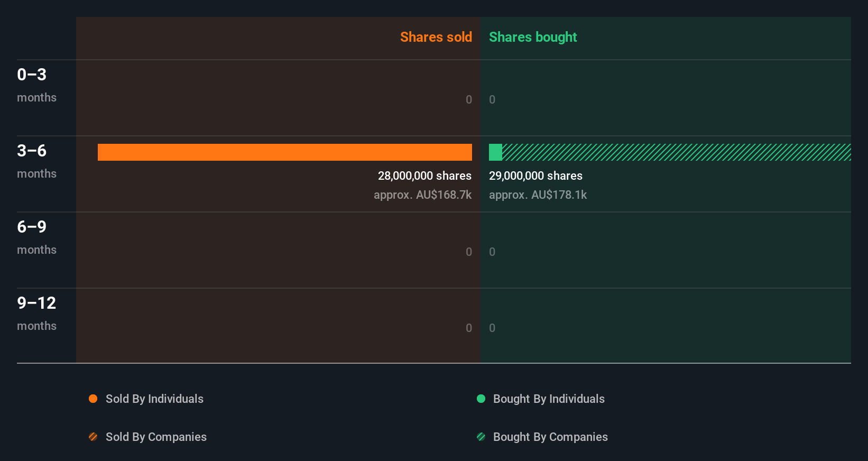Viewport: 868px width, 461px height.
Task: Select the Shares bought column header
Action: pyautogui.click(x=532, y=37)
